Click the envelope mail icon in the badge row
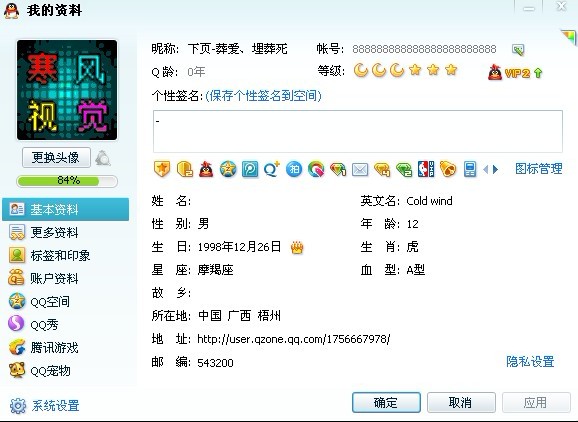The height and width of the screenshot is (422, 578). point(360,170)
